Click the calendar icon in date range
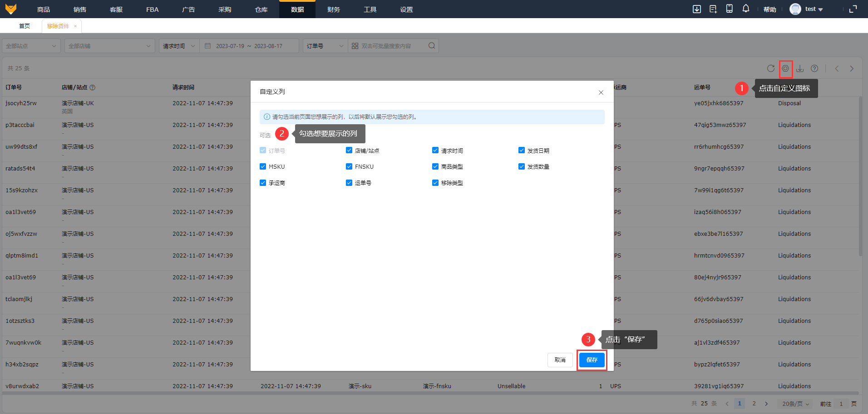Image resolution: width=868 pixels, height=414 pixels. [x=207, y=46]
